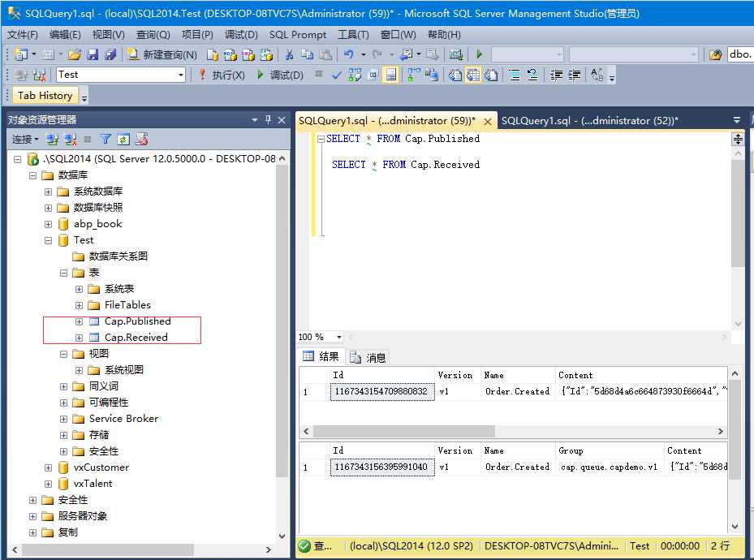Switch to SQLQuery1.sql Administrator (52) tab
The image size is (754, 560).
589,121
